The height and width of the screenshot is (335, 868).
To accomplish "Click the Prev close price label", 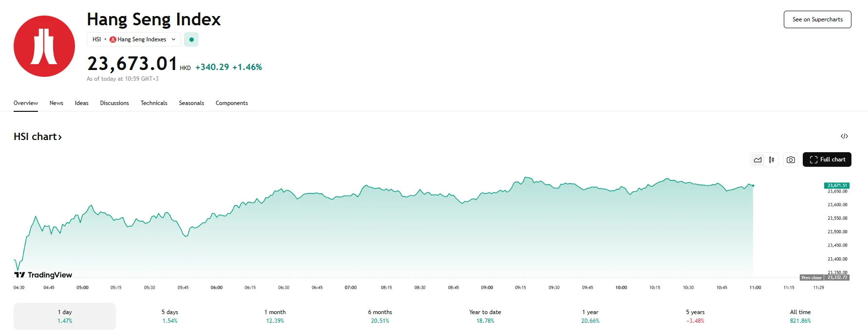I will tap(825, 278).
